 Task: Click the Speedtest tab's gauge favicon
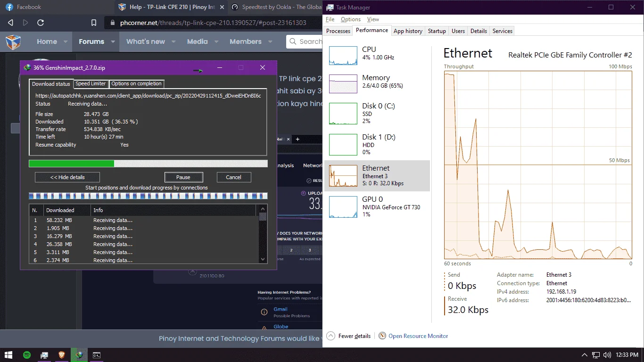[x=234, y=7]
